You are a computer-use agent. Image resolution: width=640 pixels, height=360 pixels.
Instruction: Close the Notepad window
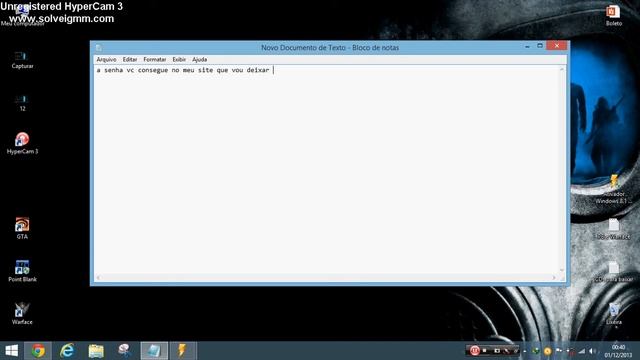[556, 46]
